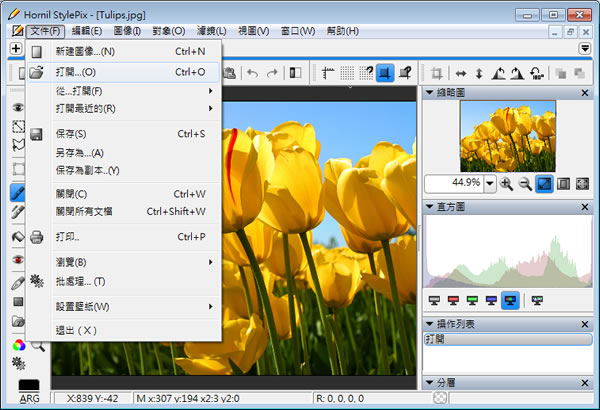The width and height of the screenshot is (600, 410).
Task: Open the 圖像(I) menu
Action: pyautogui.click(x=127, y=31)
